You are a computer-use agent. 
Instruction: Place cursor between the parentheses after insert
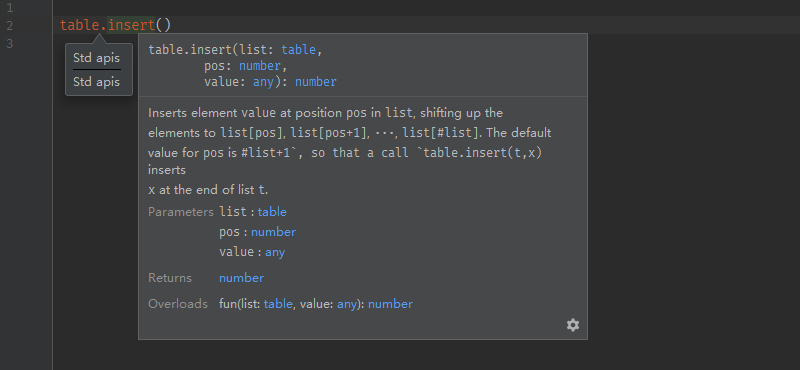point(163,24)
